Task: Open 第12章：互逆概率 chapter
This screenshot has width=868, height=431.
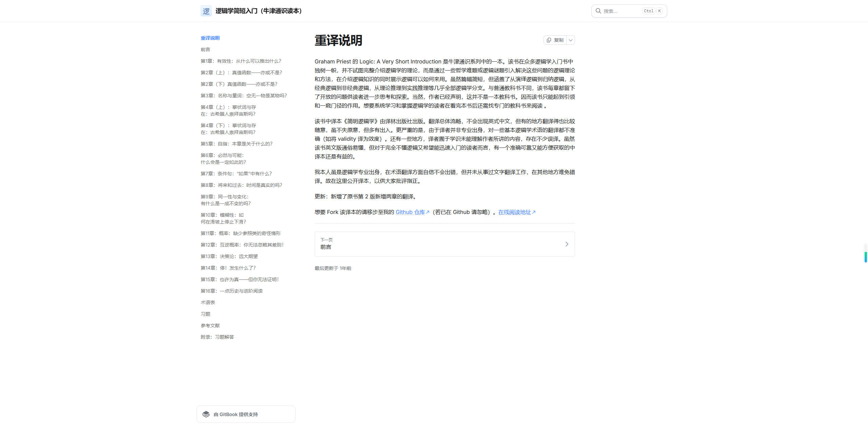Action: (x=242, y=245)
